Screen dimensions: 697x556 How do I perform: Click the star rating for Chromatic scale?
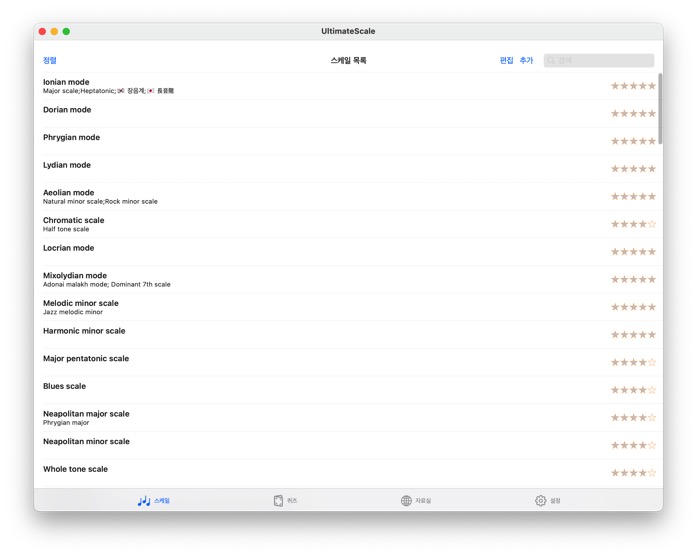633,224
